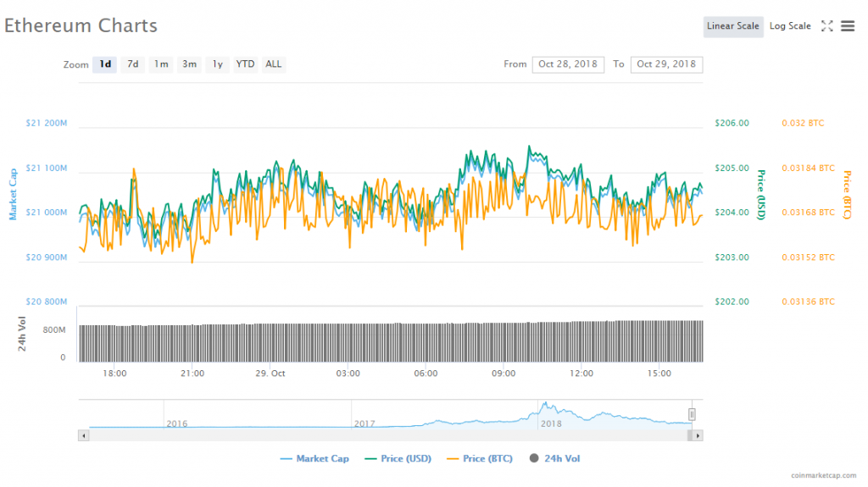Show ALL time range
The height and width of the screenshot is (487, 868).
pyautogui.click(x=273, y=64)
